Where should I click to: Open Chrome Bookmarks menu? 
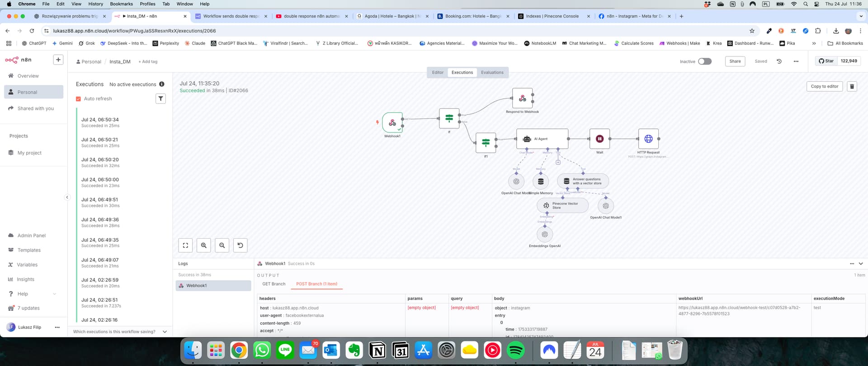click(x=122, y=4)
